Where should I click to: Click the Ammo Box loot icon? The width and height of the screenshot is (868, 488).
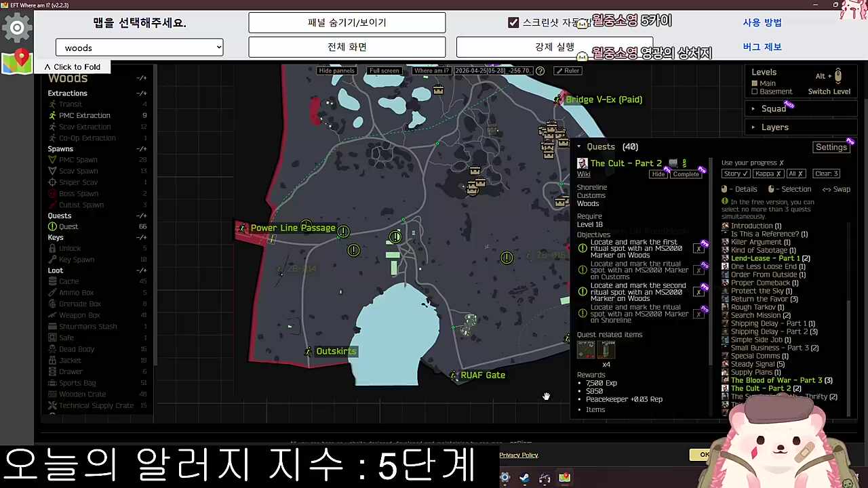[52, 293]
